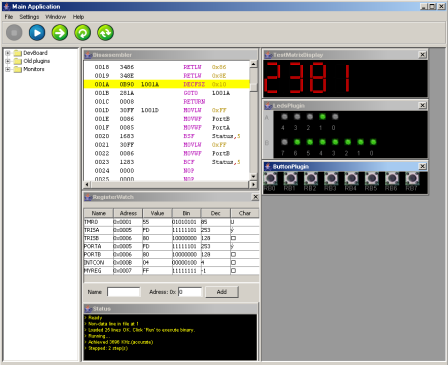Close the LedsPlugin panel
This screenshot has width=448, height=365.
(x=422, y=105)
